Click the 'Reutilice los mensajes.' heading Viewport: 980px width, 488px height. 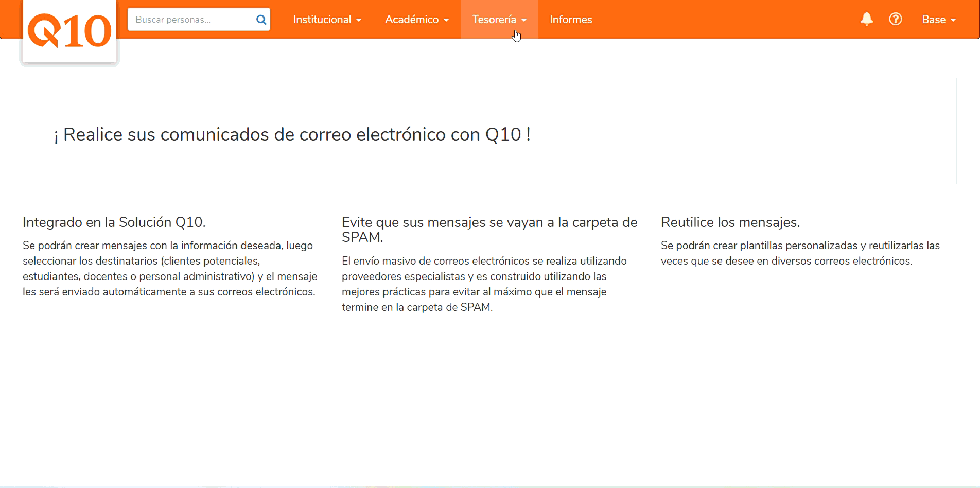(730, 222)
